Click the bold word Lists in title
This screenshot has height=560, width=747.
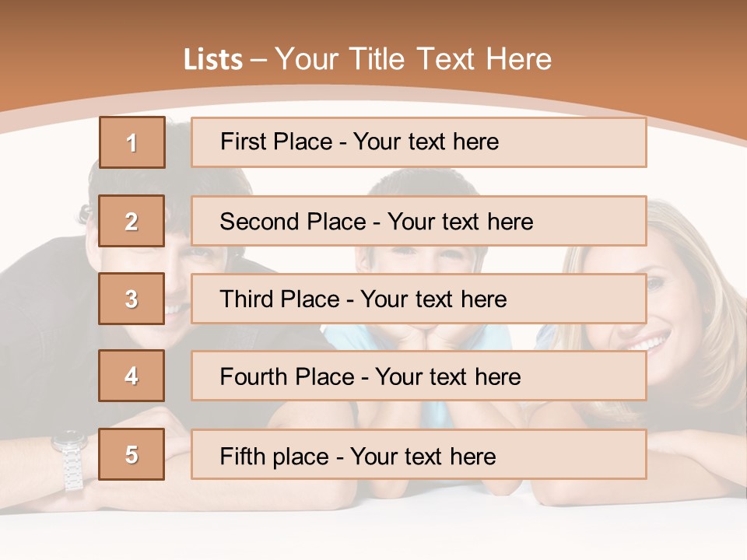click(212, 60)
